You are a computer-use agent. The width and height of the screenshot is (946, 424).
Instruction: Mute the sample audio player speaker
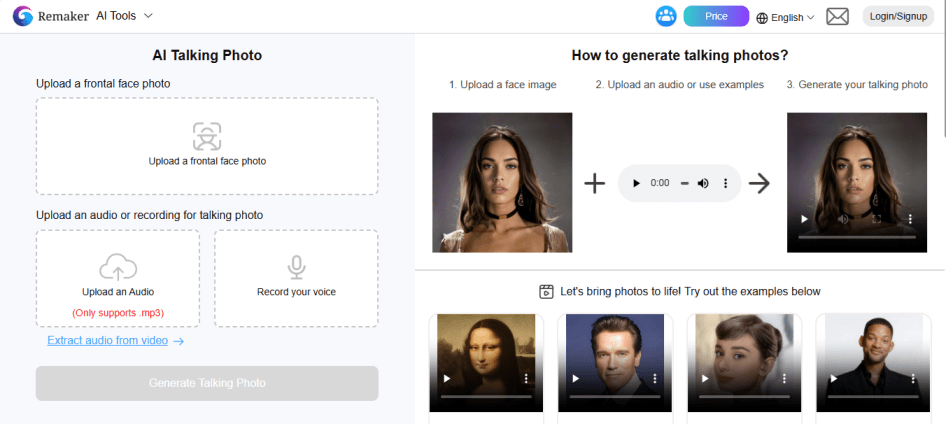[703, 183]
